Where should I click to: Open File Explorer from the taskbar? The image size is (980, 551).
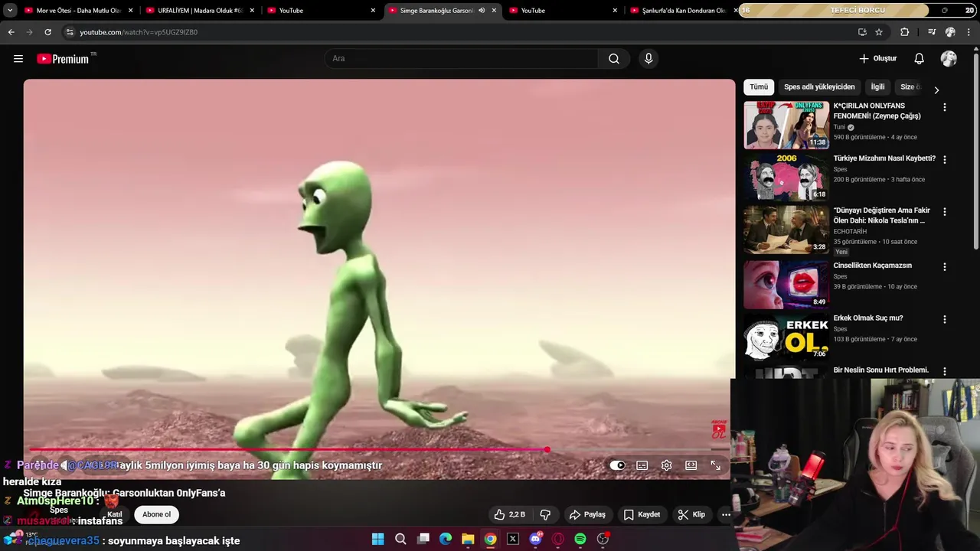[468, 540]
